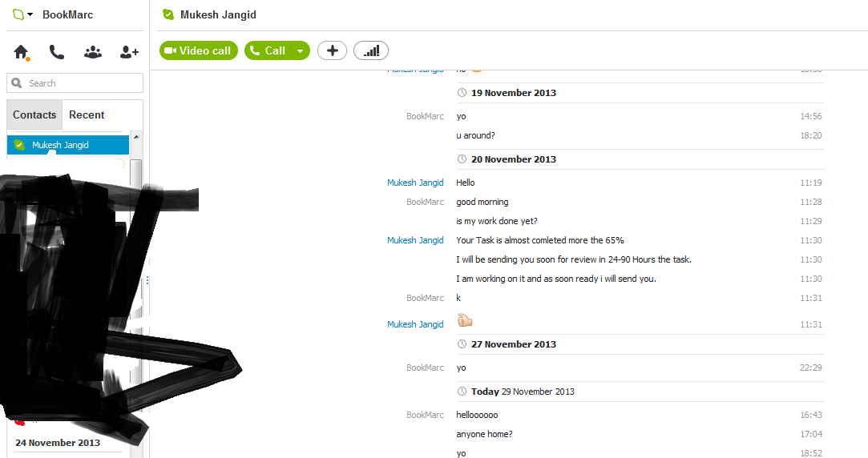Select Mukesh Jangid in contact list
Screen dimensions: 868x458
tap(68, 145)
